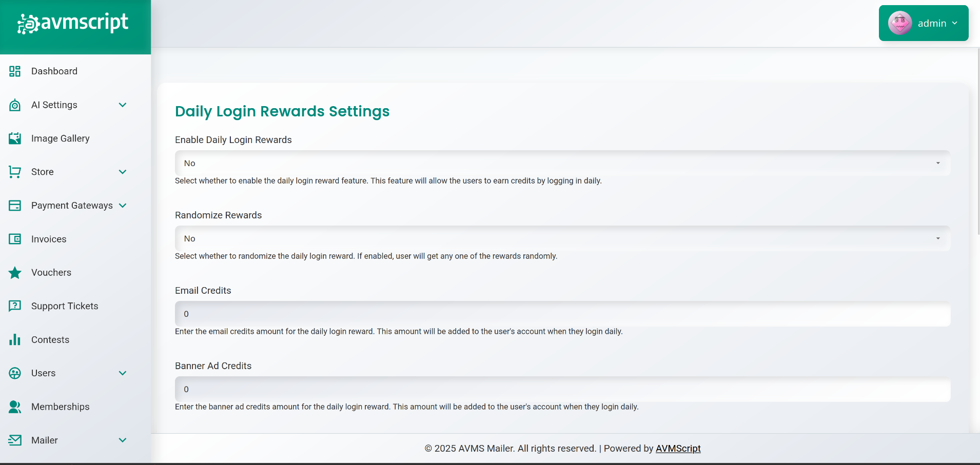Click the Dashboard grid icon

point(15,71)
